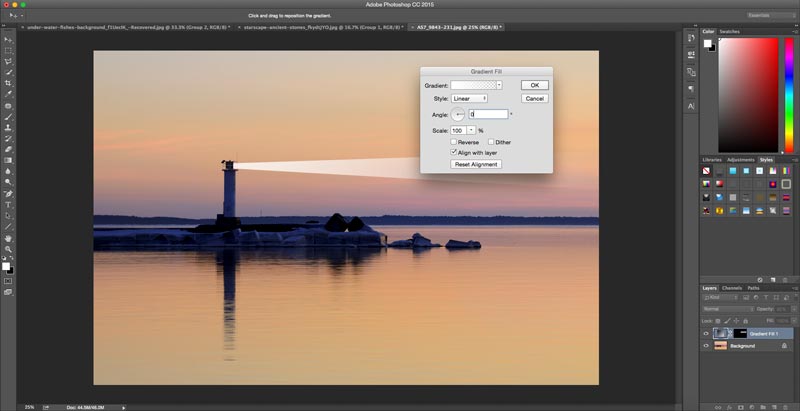Enable the Reverse checkbox
Screen dimensions: 800x411
pyautogui.click(x=453, y=142)
